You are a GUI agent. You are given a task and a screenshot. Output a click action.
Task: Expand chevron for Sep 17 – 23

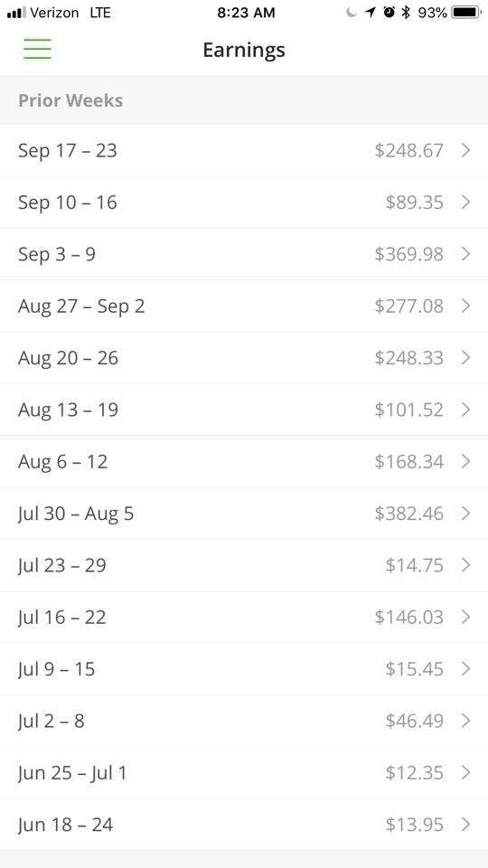(466, 150)
